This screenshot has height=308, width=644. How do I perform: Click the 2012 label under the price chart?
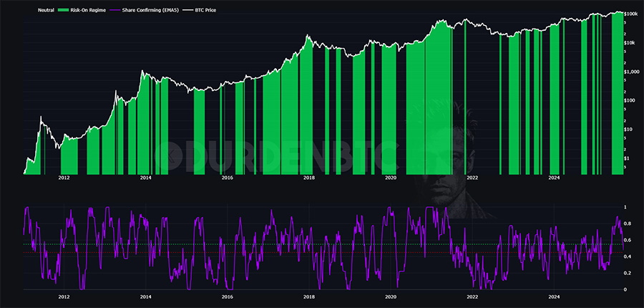click(x=64, y=177)
